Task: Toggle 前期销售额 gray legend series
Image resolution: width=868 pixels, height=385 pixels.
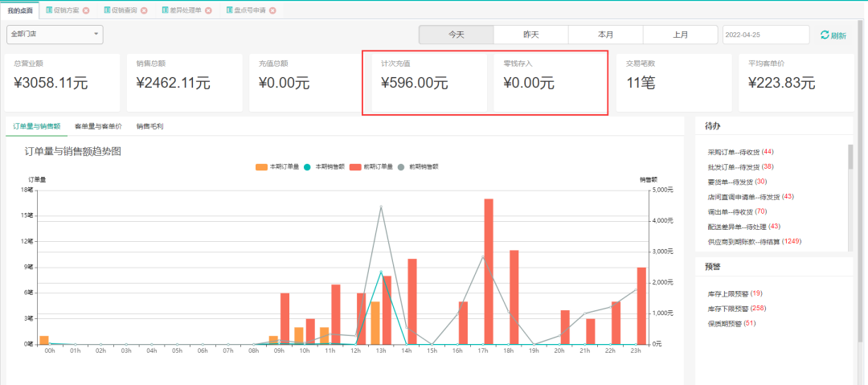Action: 402,166
